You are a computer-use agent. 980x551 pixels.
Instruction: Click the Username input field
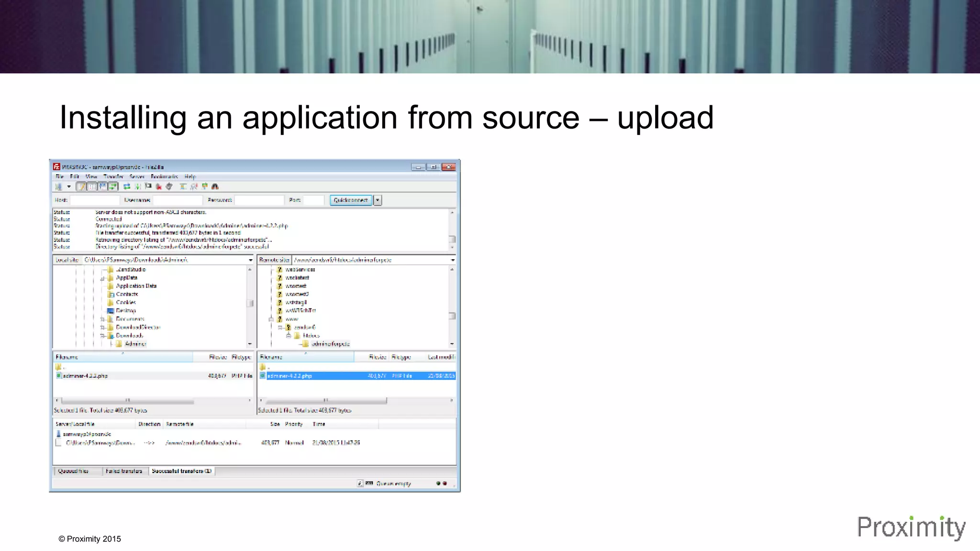click(178, 200)
